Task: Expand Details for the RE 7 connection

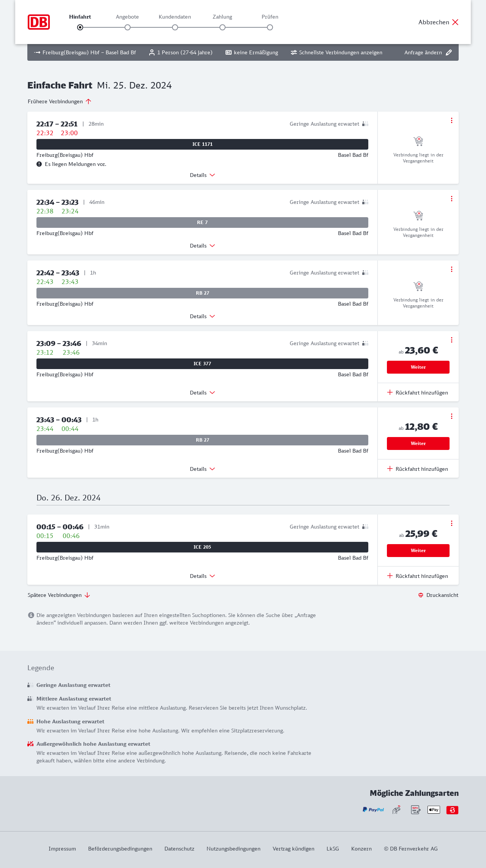Action: coord(202,246)
